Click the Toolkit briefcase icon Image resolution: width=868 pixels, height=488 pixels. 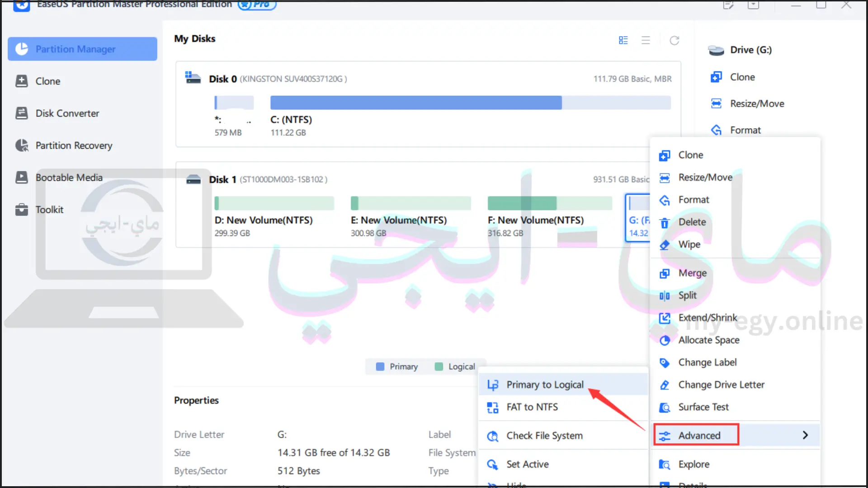22,210
